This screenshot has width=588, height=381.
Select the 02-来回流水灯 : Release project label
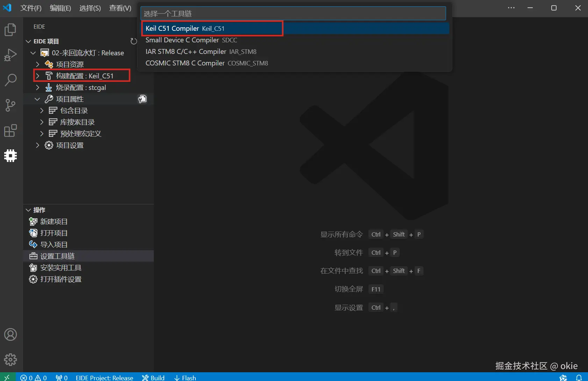pyautogui.click(x=88, y=53)
